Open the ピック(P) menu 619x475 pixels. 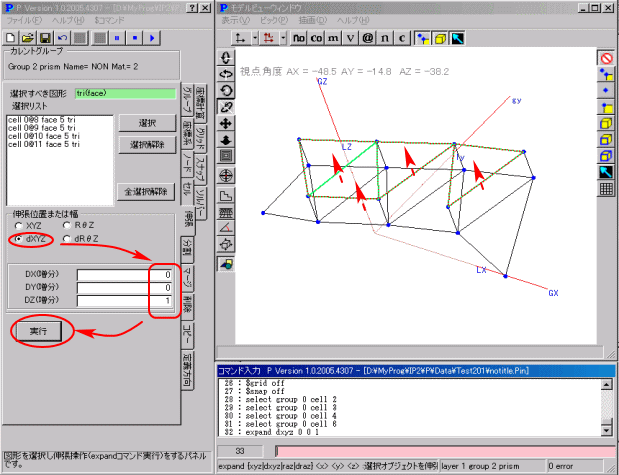[x=274, y=20]
